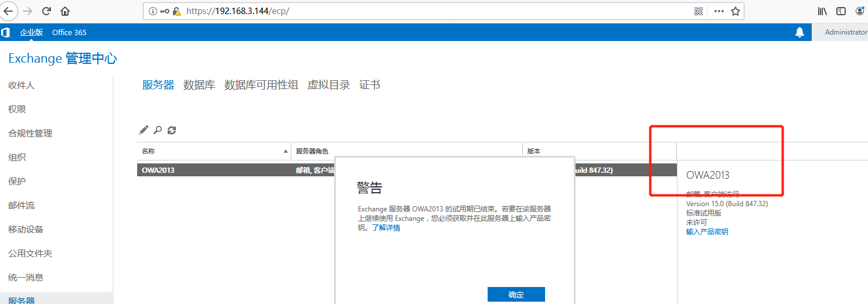868x304 pixels.
Task: Open 收件人 in the left navigation
Action: pyautogui.click(x=22, y=85)
